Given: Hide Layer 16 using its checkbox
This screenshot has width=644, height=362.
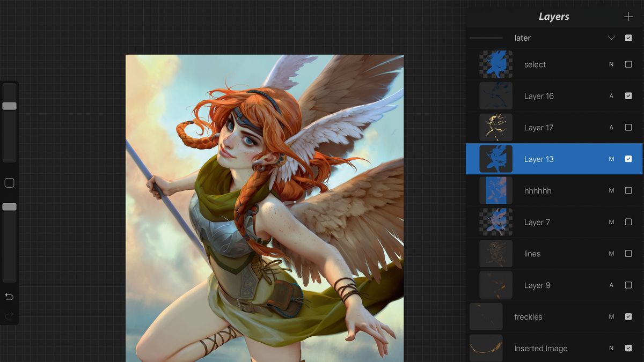Looking at the screenshot, I should tap(628, 95).
